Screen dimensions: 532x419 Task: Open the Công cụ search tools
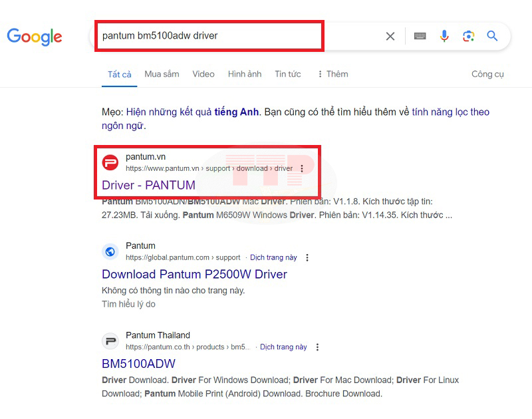coord(487,74)
